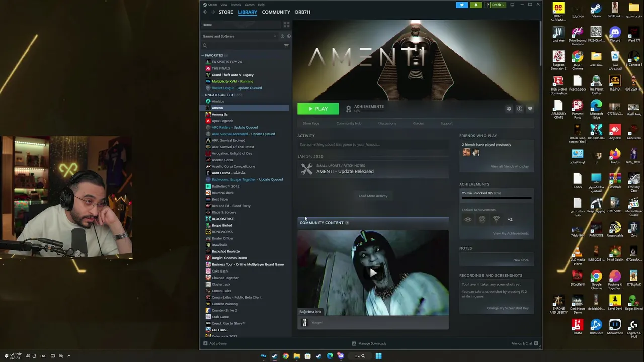The height and width of the screenshot is (362, 644).
Task: Click the ACHIEVEMENTS star icon beside Play
Action: (349, 109)
